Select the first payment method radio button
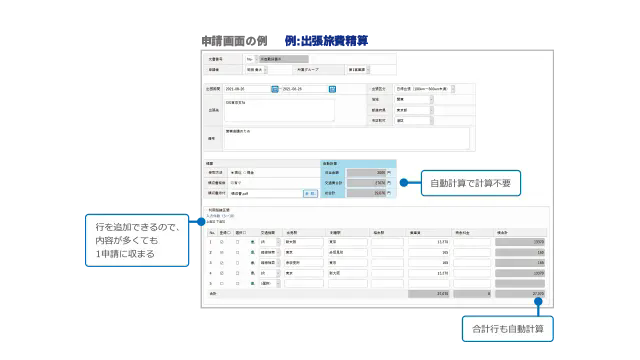The image size is (640, 360). tap(232, 173)
